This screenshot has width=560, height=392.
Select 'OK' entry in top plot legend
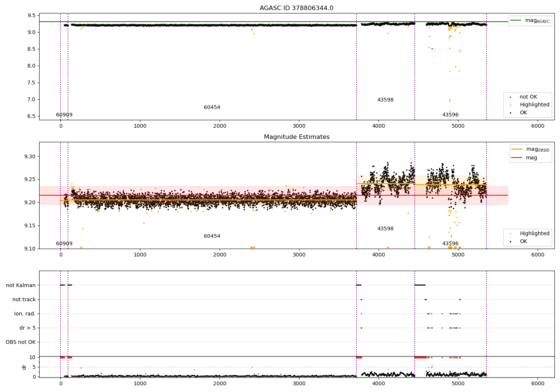(x=523, y=113)
